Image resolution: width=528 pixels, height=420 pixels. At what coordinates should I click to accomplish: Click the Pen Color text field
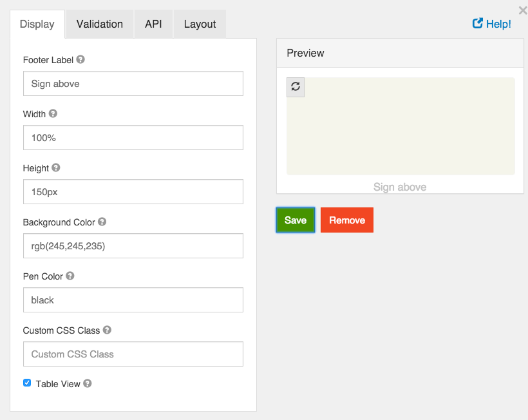click(x=133, y=300)
